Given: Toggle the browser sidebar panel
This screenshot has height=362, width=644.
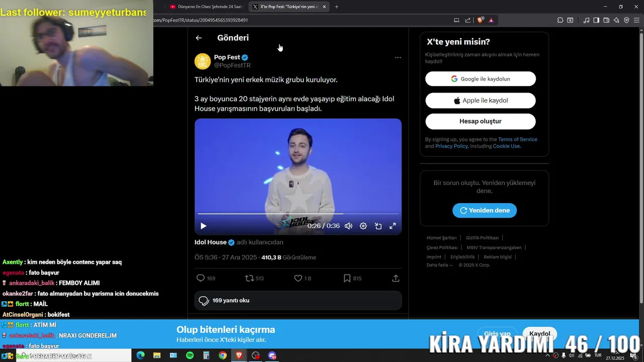Looking at the screenshot, I should tap(596, 20).
